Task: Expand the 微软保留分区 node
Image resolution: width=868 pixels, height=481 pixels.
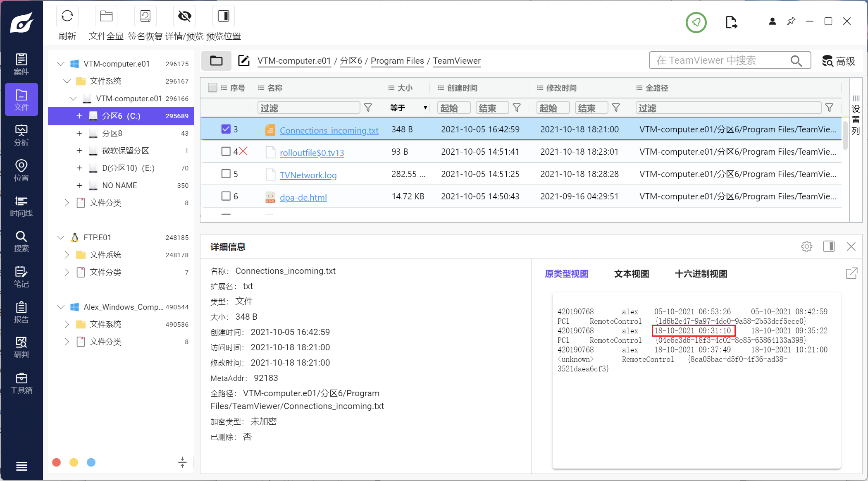Action: (79, 151)
